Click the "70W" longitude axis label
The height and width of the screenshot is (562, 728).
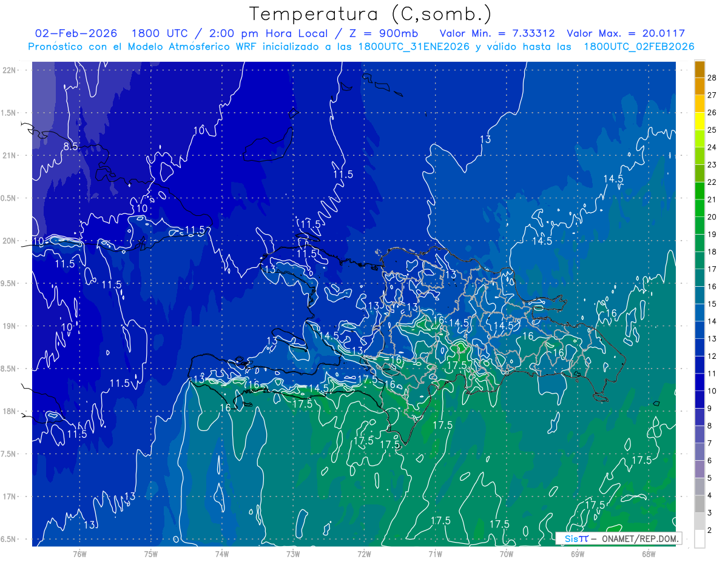pos(507,554)
